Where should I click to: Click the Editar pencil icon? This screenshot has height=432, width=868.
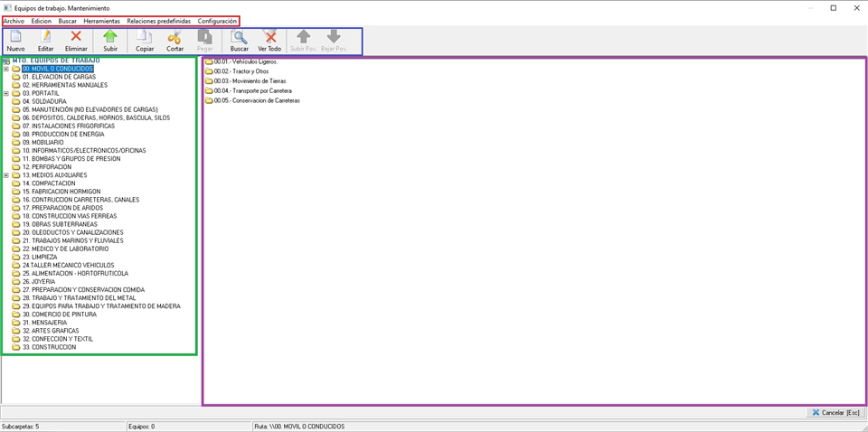[x=45, y=38]
